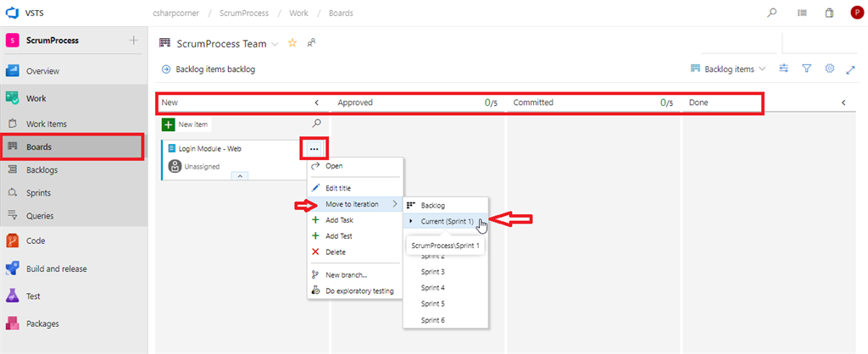
Task: Click the Login Module - Web card title
Action: [210, 148]
